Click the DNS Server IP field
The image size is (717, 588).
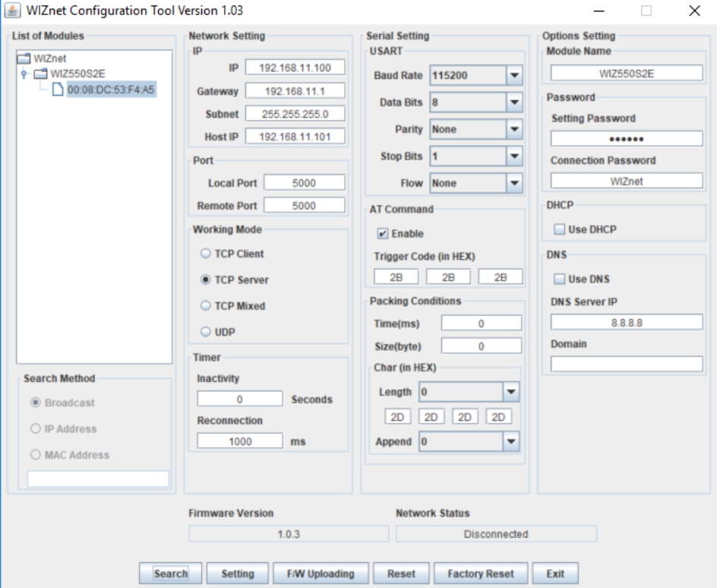pos(627,322)
